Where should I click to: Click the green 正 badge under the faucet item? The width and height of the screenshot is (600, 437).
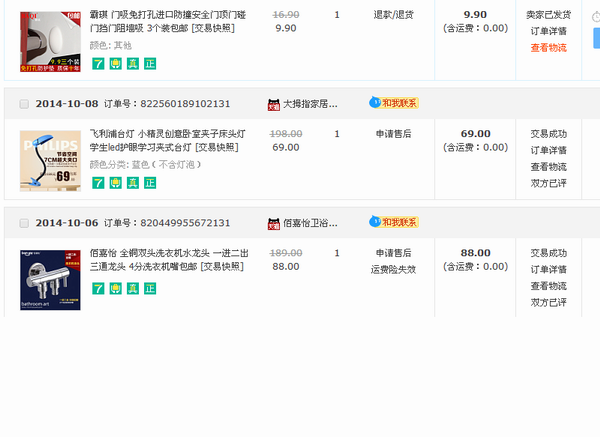(x=150, y=288)
